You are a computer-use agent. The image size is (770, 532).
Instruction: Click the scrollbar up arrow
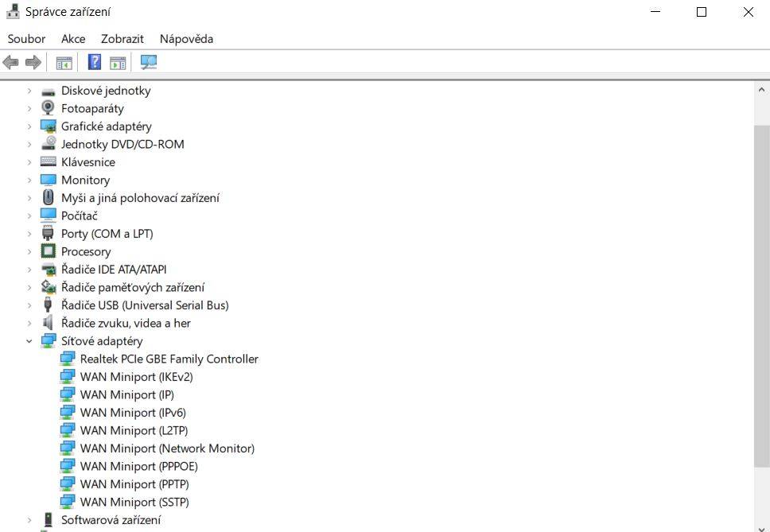(x=761, y=90)
